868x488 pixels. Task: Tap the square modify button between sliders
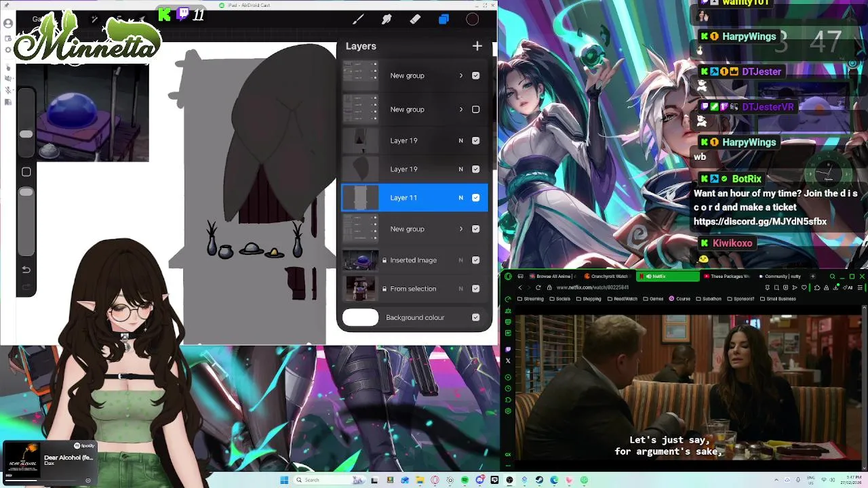[x=26, y=172]
